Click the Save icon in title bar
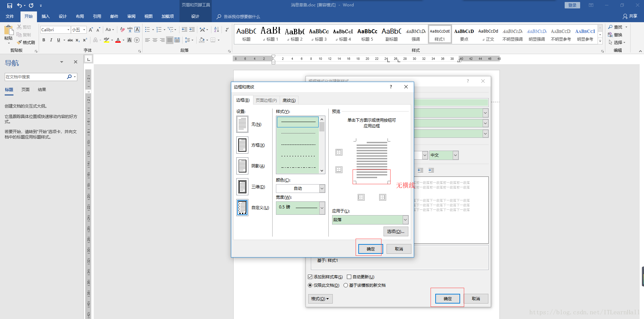This screenshot has width=644, height=319. click(x=9, y=5)
